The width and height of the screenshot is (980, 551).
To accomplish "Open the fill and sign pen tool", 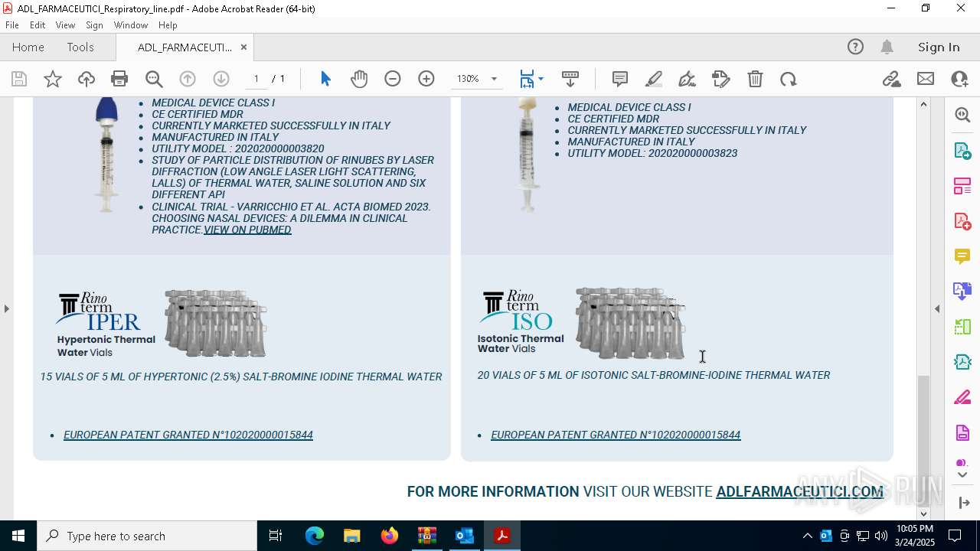I will pos(688,79).
